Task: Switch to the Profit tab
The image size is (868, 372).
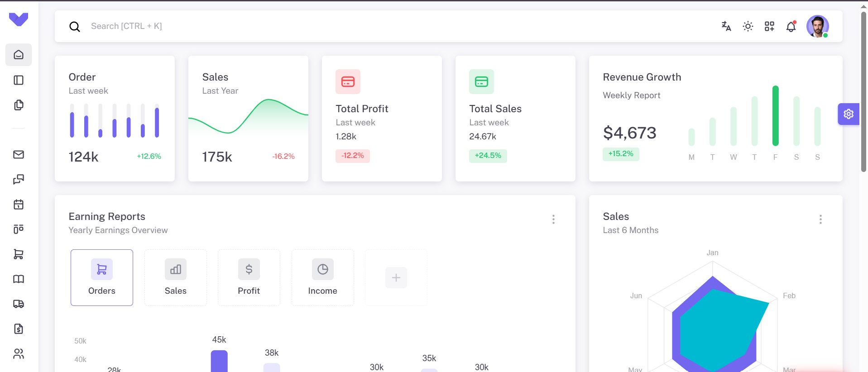Action: click(249, 277)
